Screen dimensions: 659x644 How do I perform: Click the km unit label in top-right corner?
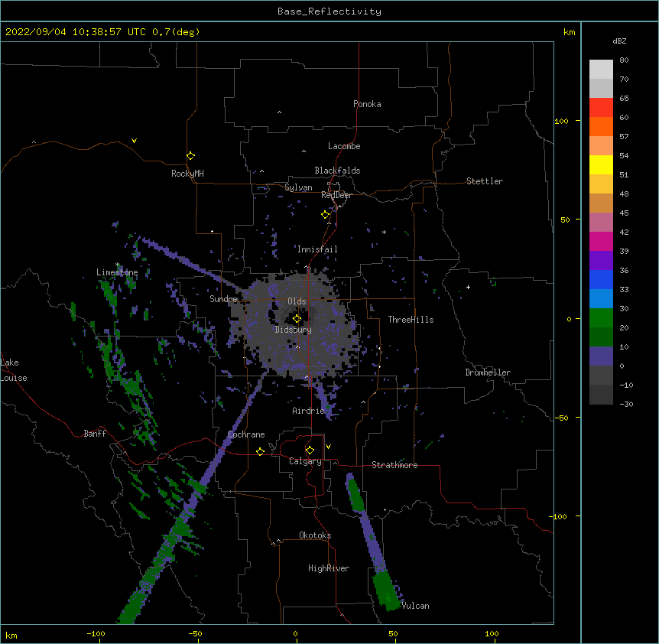(x=569, y=32)
